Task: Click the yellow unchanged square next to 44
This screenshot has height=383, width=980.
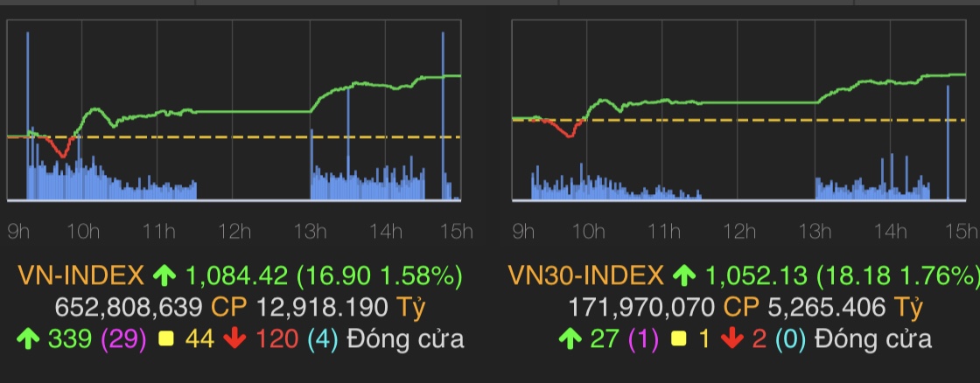Action: point(166,340)
